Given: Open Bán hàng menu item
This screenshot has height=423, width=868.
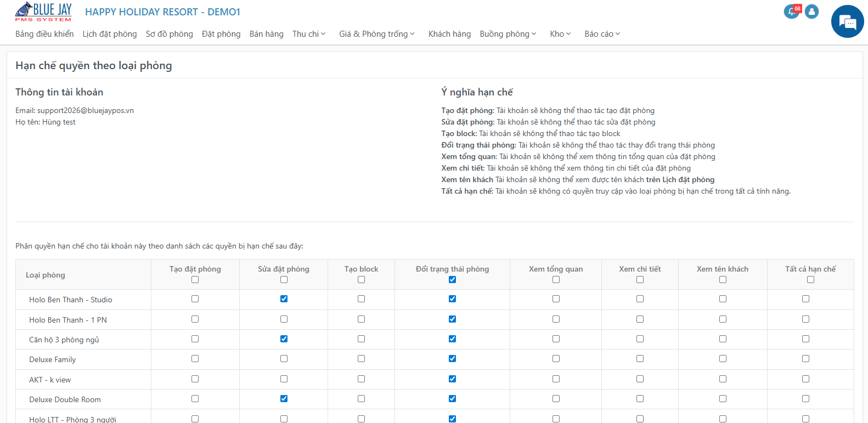Looking at the screenshot, I should (x=267, y=34).
